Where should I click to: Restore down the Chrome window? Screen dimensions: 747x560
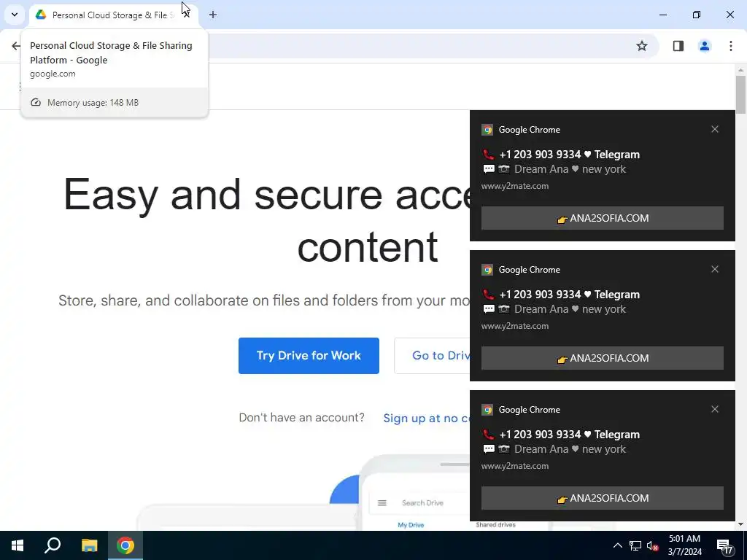pyautogui.click(x=697, y=15)
